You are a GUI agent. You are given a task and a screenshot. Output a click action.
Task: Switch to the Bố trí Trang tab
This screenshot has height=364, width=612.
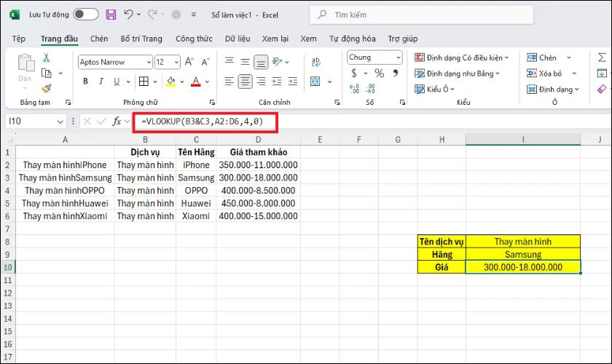[x=141, y=39]
